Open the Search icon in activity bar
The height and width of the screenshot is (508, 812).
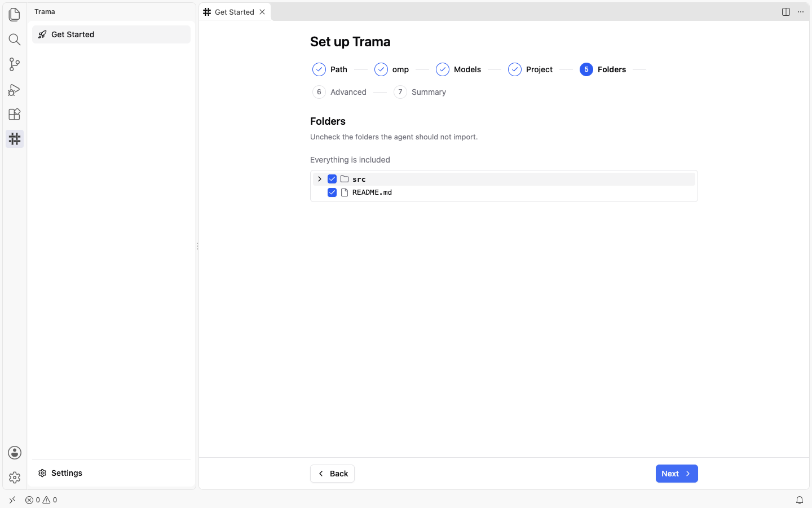point(15,40)
